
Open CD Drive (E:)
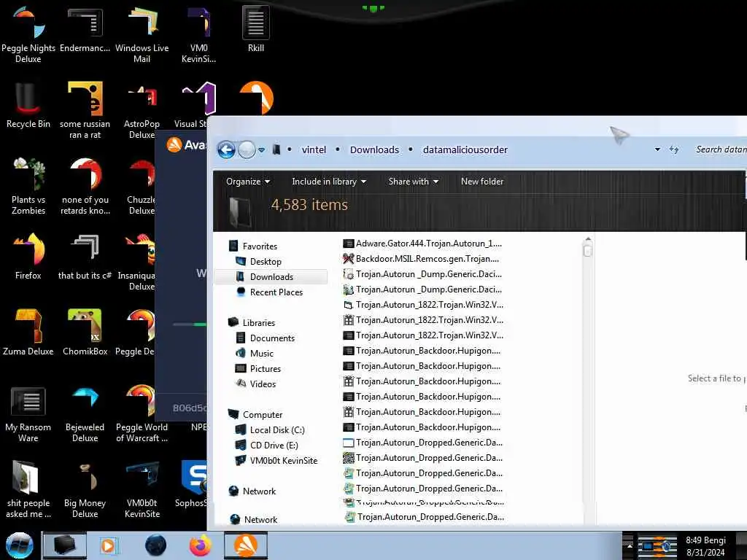tap(274, 446)
